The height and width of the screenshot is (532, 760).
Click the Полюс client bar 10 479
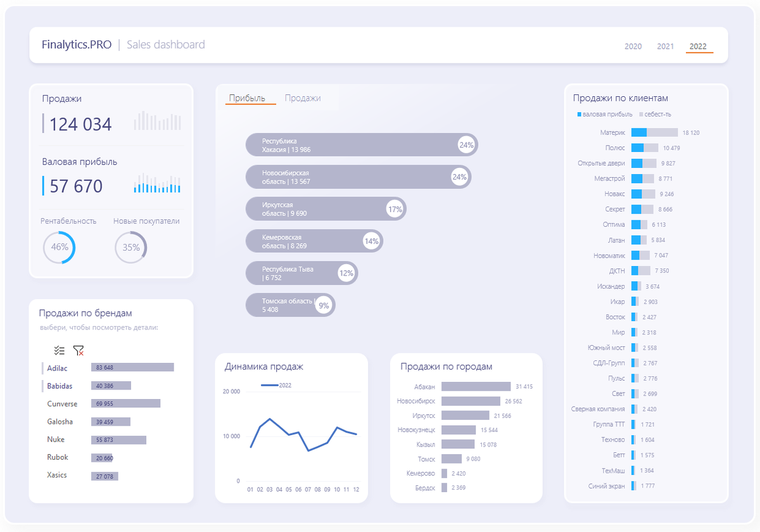pos(645,148)
